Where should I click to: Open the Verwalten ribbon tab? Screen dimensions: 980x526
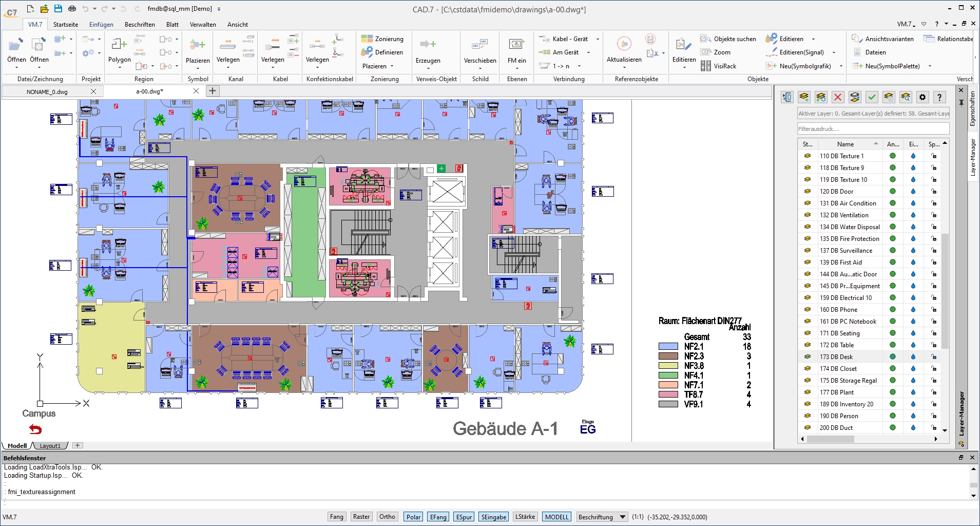tap(203, 24)
